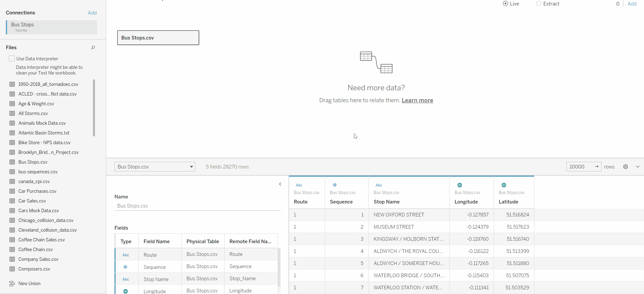Screen dimensions: 644x294
Task: Add a new connection
Action: (92, 13)
